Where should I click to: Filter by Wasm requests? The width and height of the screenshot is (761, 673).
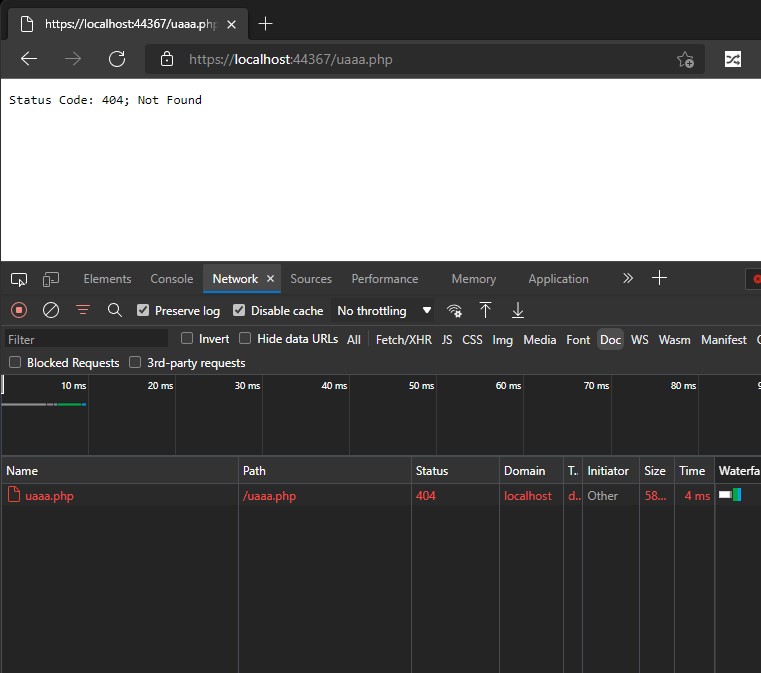click(675, 340)
